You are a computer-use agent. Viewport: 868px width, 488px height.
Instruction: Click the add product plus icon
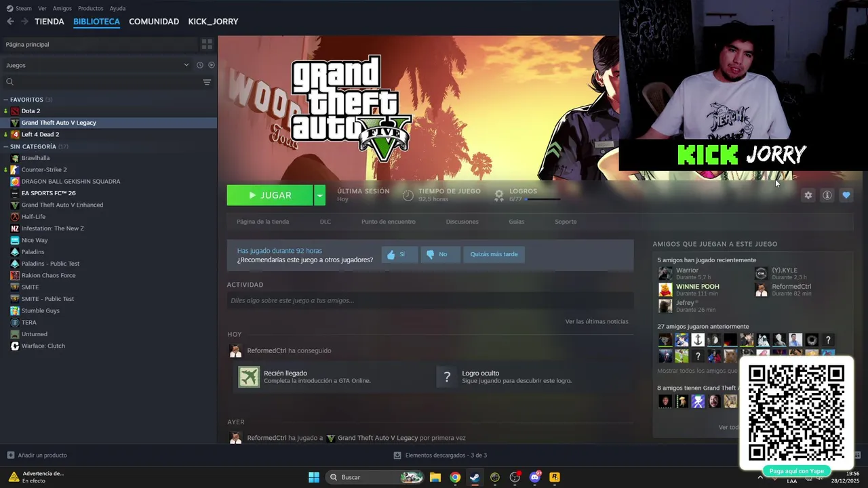pos(10,455)
